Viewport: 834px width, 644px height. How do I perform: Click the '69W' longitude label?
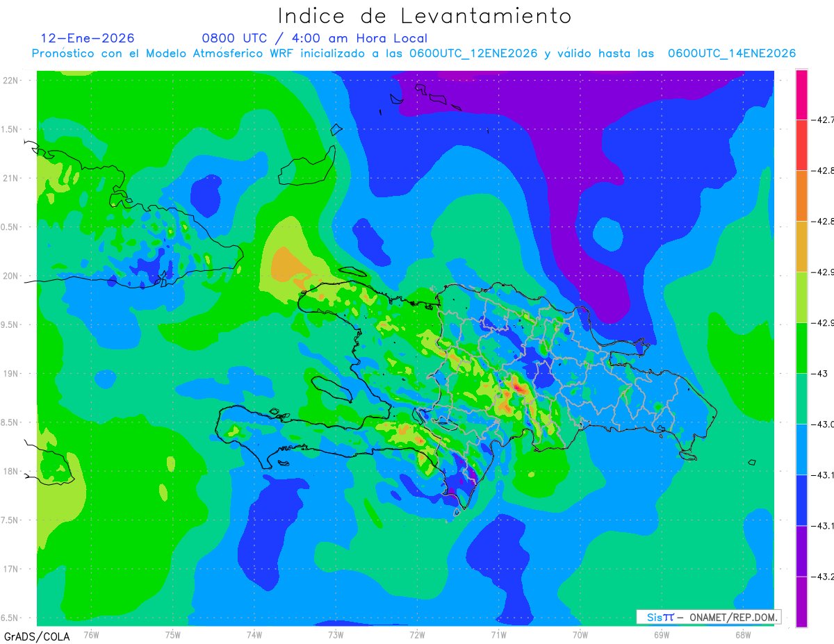662,634
